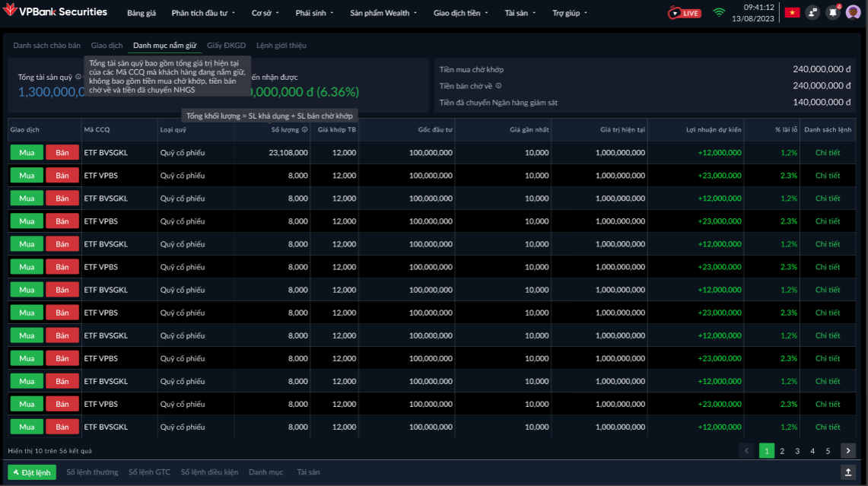Switch language via Vietnam flag icon
868x486 pixels.
click(x=792, y=13)
